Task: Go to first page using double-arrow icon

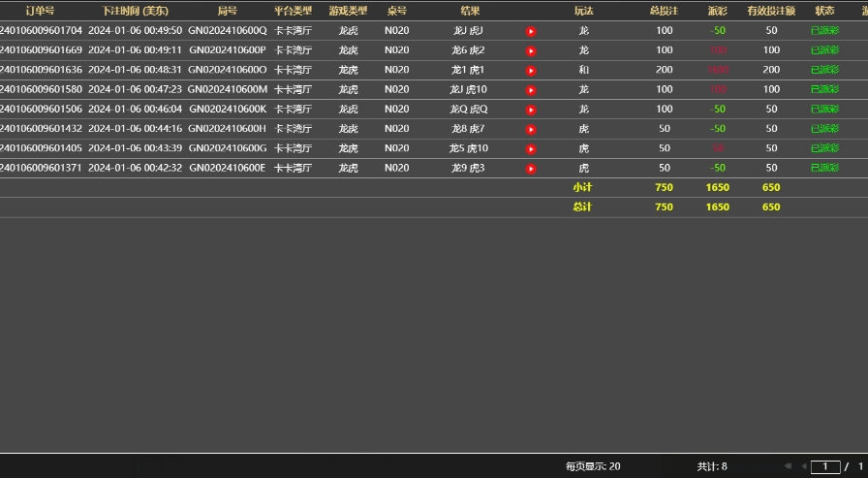Action: pyautogui.click(x=788, y=466)
